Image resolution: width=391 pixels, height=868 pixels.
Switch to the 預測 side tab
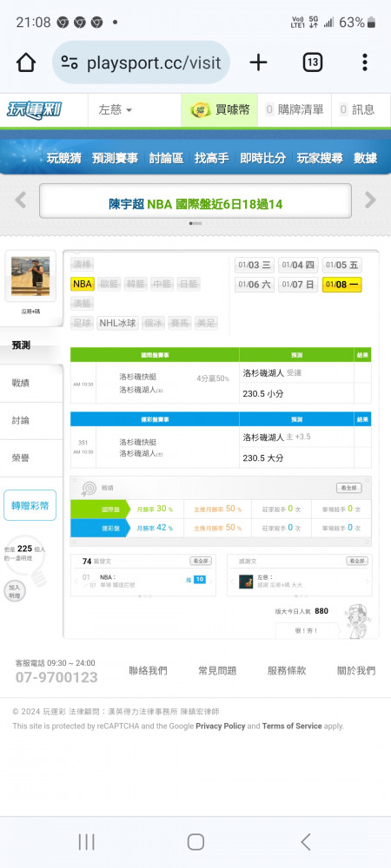point(31,345)
